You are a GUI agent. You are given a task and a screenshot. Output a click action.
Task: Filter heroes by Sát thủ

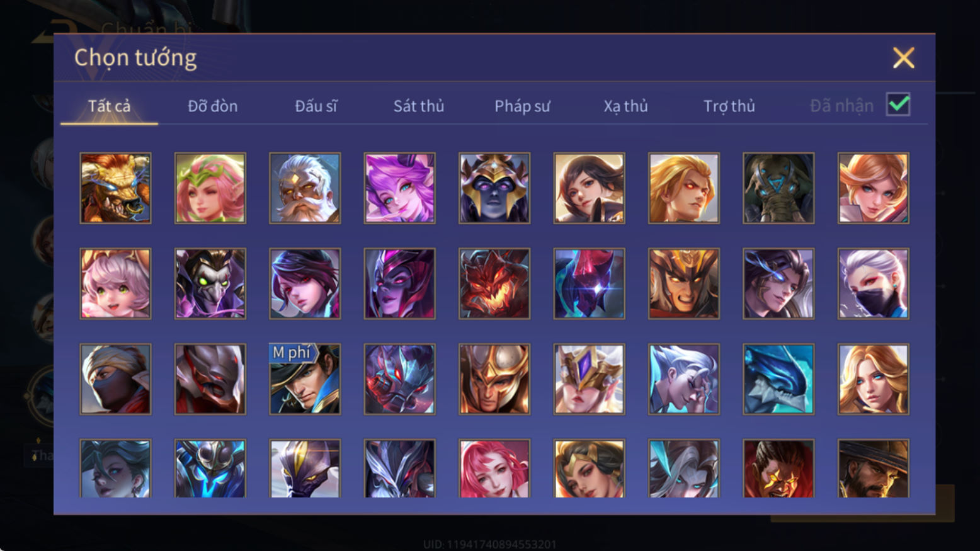419,106
